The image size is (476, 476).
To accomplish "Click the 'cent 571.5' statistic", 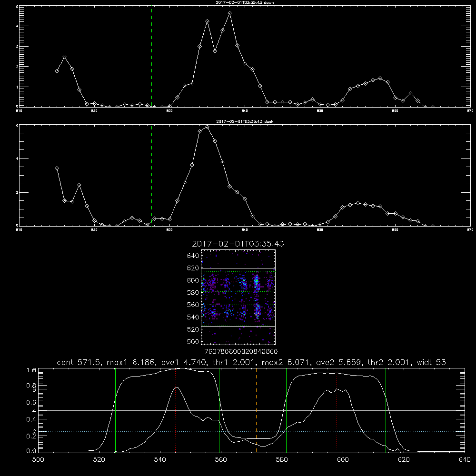I will click(80, 362).
